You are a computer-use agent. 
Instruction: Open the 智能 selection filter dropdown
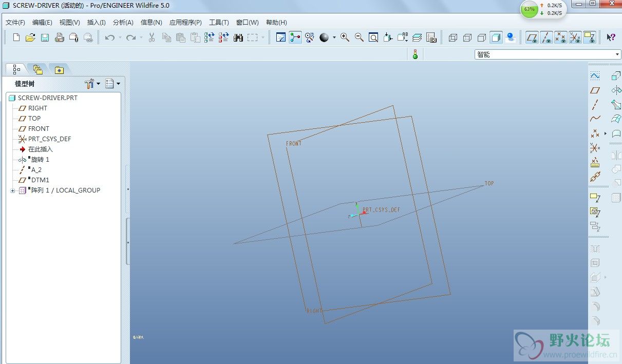tap(548, 54)
